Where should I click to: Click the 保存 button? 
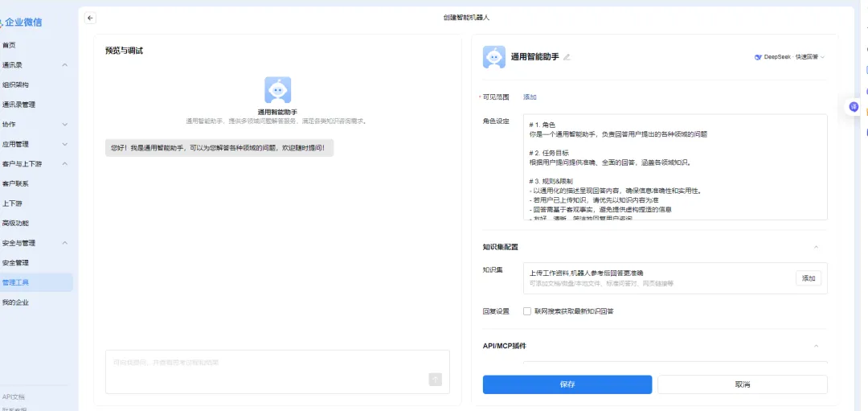[567, 384]
